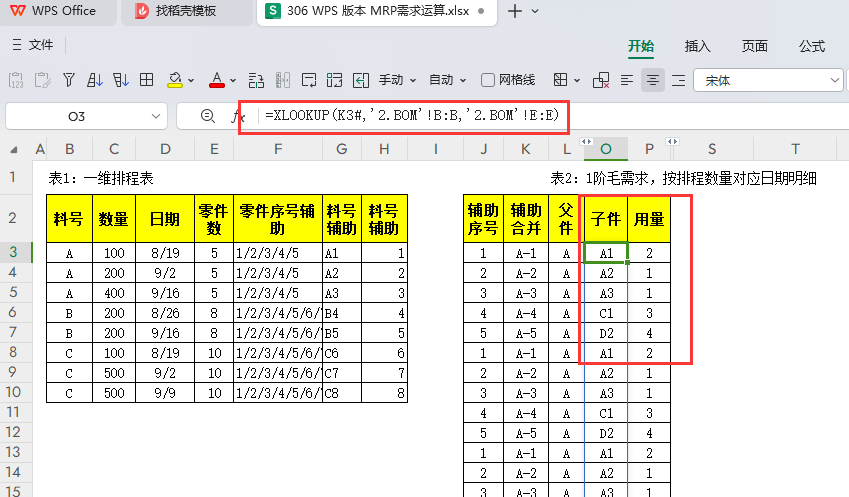Expand hidden columns between L and O
849x497 pixels.
(x=586, y=141)
